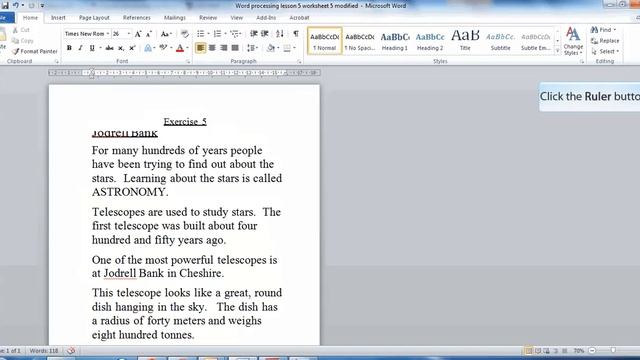Open the Insert ribbon tab
The height and width of the screenshot is (360, 640).
[x=58, y=18]
